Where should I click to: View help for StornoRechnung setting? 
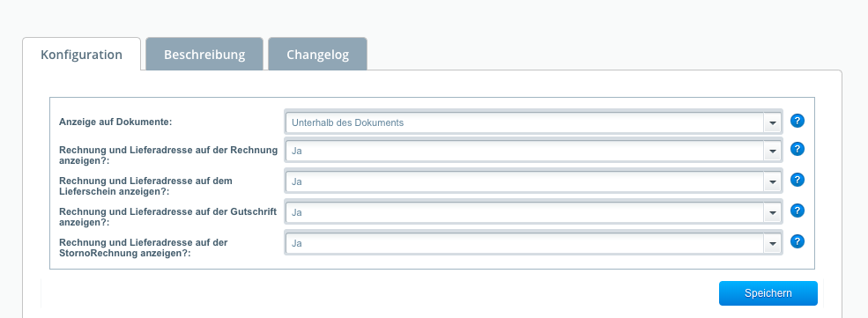point(798,241)
